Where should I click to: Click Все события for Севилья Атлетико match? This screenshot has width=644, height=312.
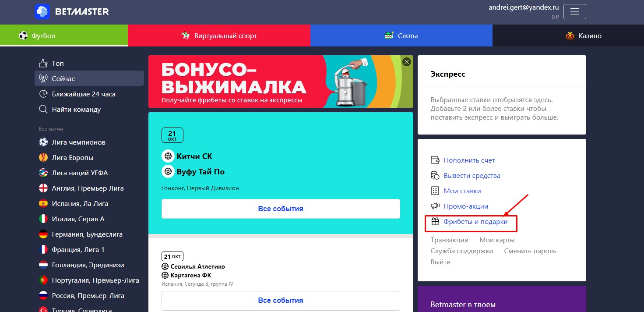click(281, 301)
